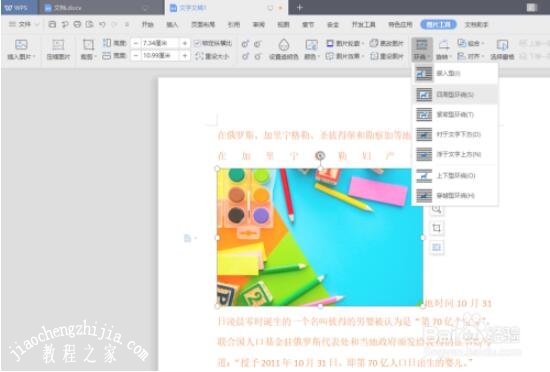The width and height of the screenshot is (550, 372).
Task: Switch to the 页面布局 (Page Layout) tab
Action: 203,25
